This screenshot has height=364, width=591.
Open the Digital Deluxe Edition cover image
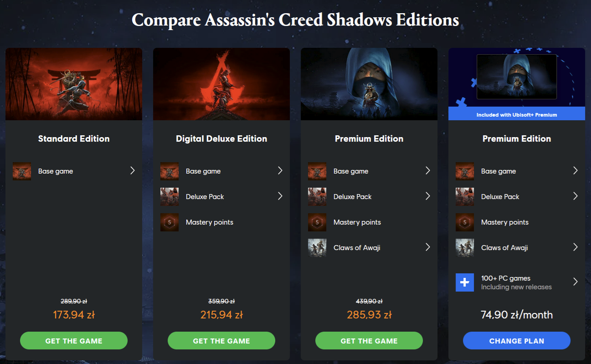pos(221,84)
